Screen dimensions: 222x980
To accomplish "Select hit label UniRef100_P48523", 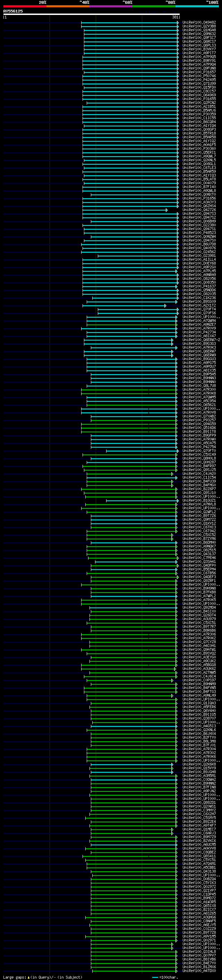I will [x=199, y=233].
